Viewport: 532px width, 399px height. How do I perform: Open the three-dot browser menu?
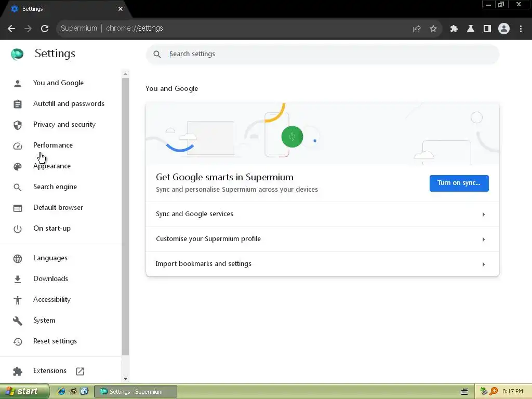pos(521,29)
